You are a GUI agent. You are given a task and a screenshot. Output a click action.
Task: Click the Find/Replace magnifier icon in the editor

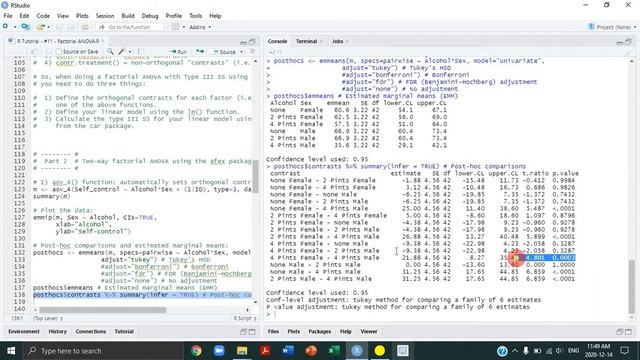pyautogui.click(x=110, y=51)
